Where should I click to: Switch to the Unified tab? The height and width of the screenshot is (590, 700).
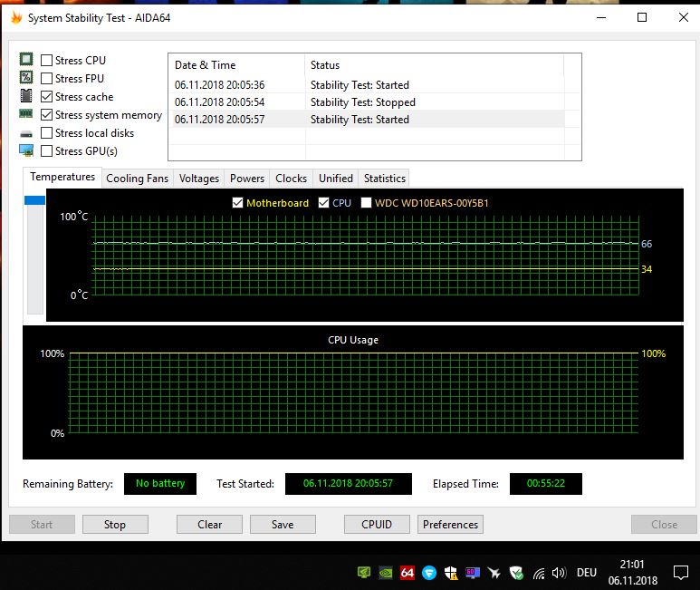(x=336, y=179)
